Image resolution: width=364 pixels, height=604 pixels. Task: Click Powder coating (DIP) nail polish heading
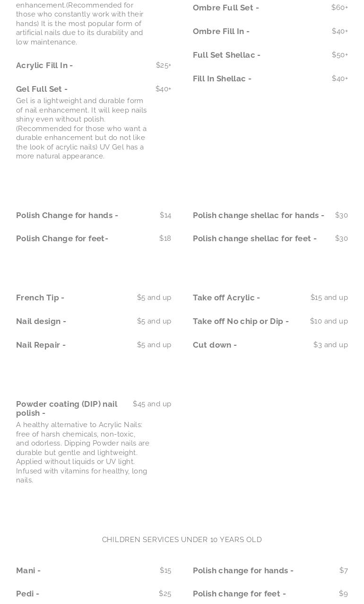67,408
